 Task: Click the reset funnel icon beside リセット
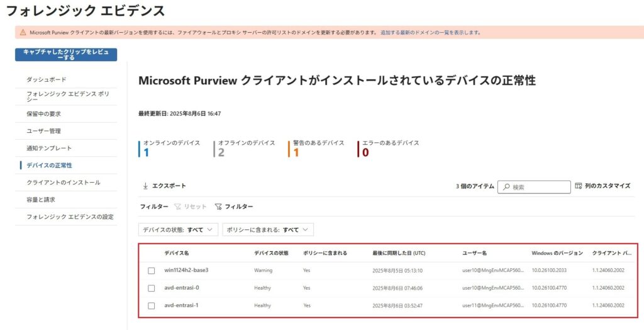(177, 207)
